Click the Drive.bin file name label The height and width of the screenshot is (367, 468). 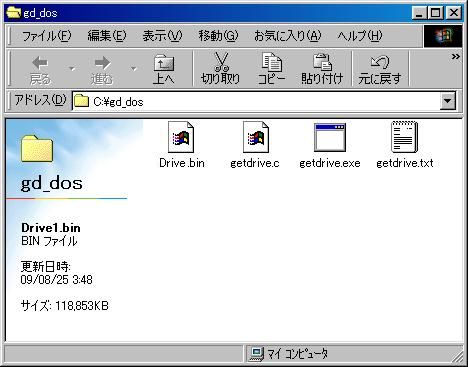[x=182, y=163]
